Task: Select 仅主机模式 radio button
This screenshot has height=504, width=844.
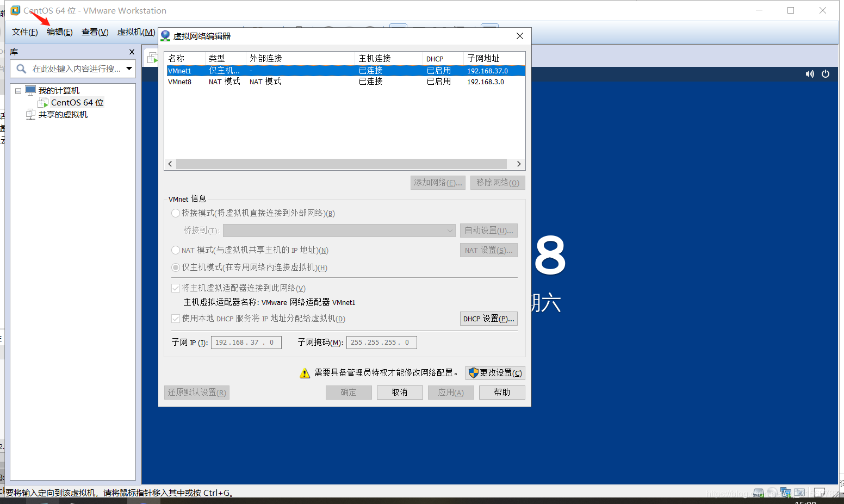Action: coord(176,267)
